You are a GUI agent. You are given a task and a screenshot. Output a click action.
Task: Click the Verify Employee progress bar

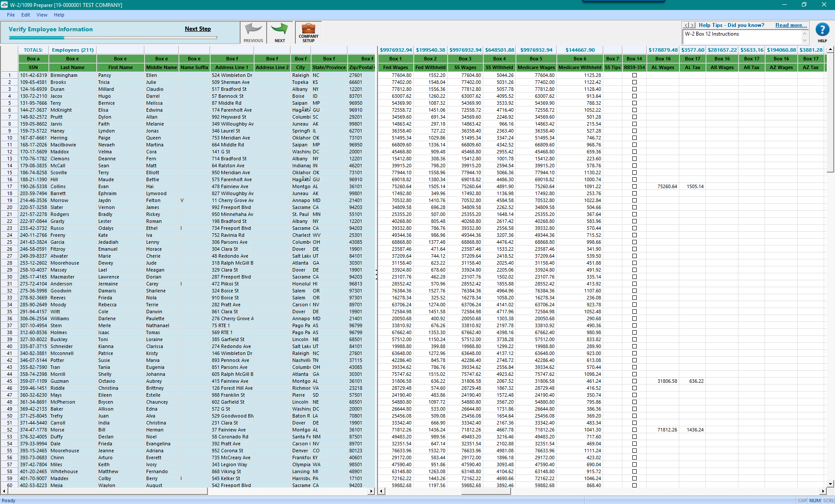[x=113, y=38]
